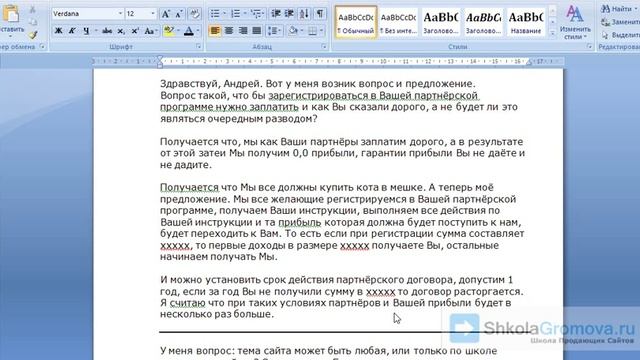Click the numbered list icon
The height and width of the screenshot is (360, 640).
tap(236, 14)
